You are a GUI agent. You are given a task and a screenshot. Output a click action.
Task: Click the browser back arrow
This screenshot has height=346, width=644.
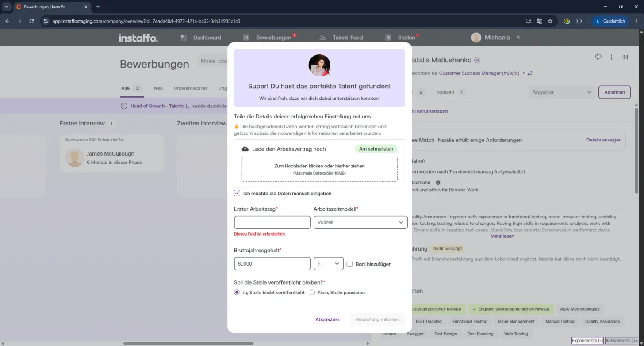(7, 21)
